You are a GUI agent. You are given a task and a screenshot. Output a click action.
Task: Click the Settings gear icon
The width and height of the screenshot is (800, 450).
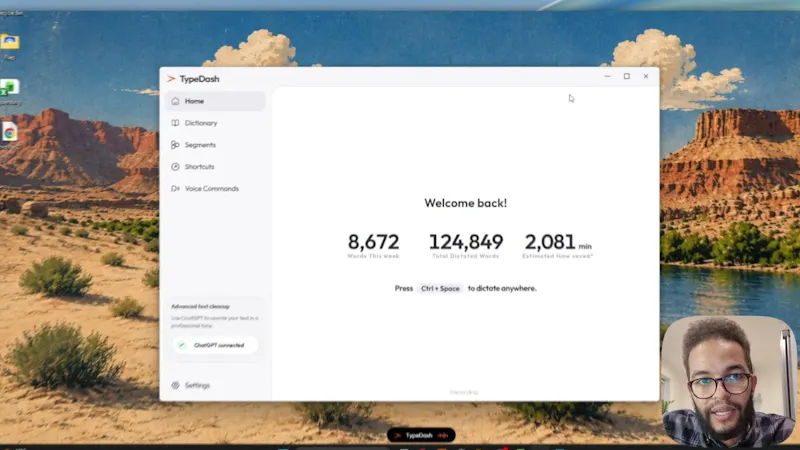(175, 385)
